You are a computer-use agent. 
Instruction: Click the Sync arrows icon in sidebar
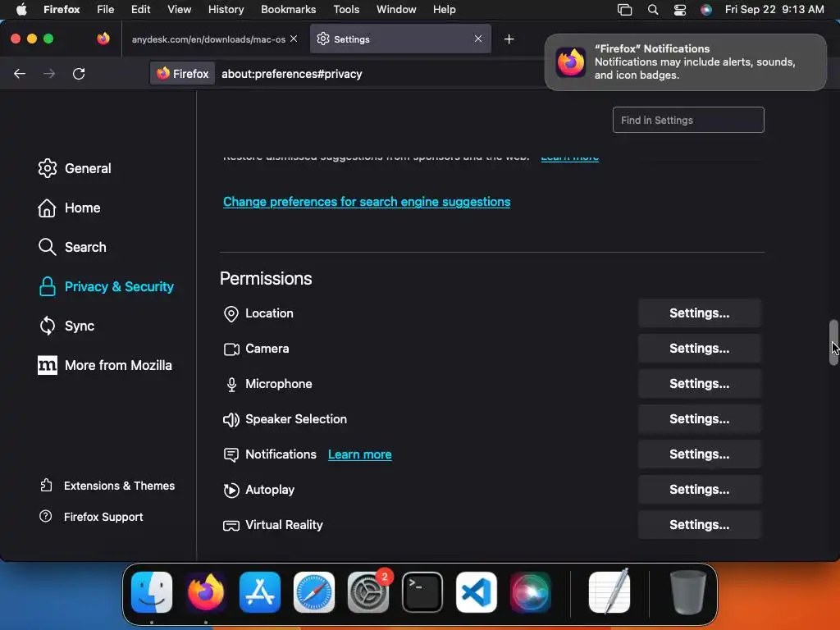pos(47,326)
